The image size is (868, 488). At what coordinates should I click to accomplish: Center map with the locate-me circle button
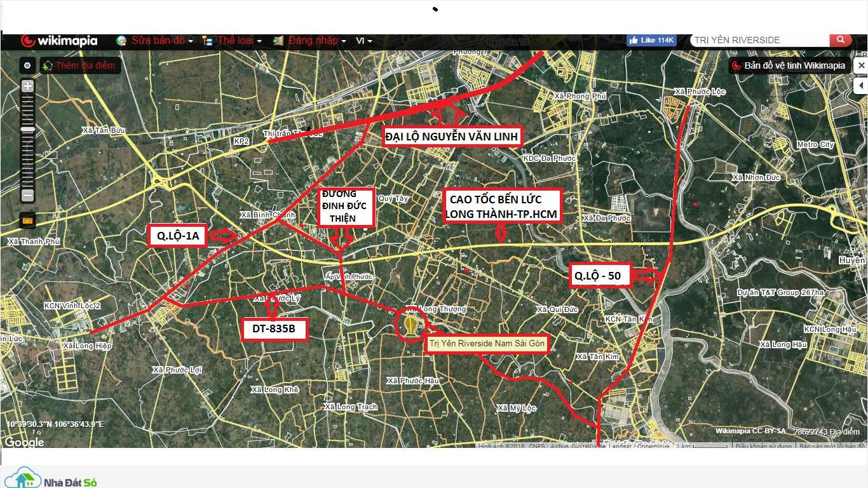[x=27, y=65]
